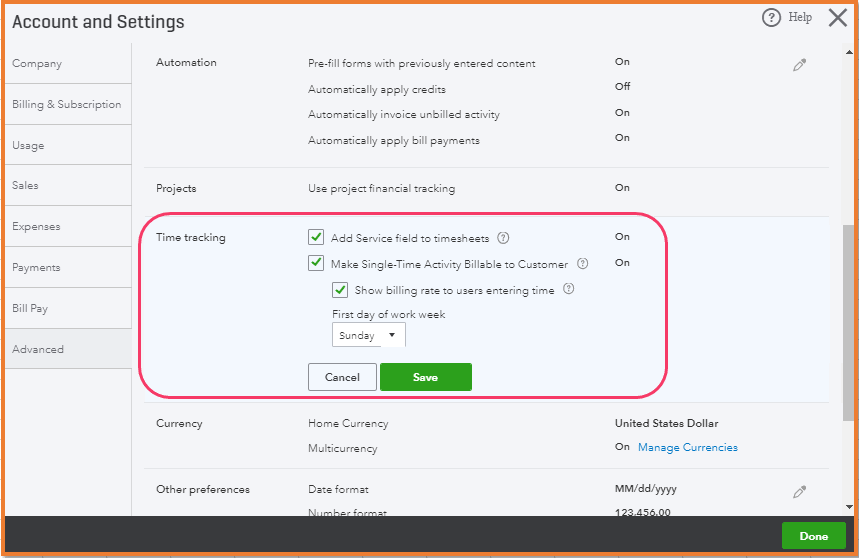Close the Account and Settings dialog
Image resolution: width=859 pixels, height=558 pixels.
(x=838, y=18)
